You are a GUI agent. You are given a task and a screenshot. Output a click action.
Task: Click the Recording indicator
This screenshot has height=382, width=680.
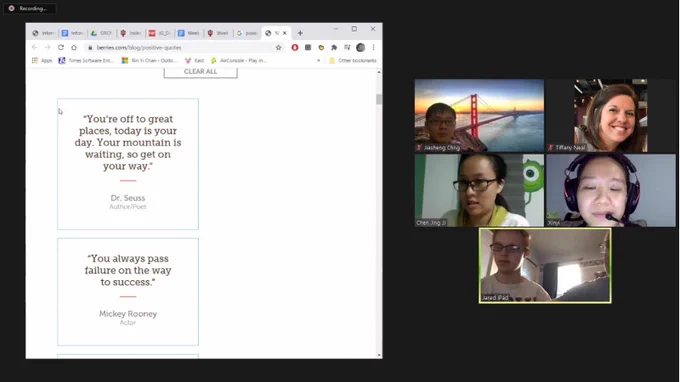coord(29,8)
